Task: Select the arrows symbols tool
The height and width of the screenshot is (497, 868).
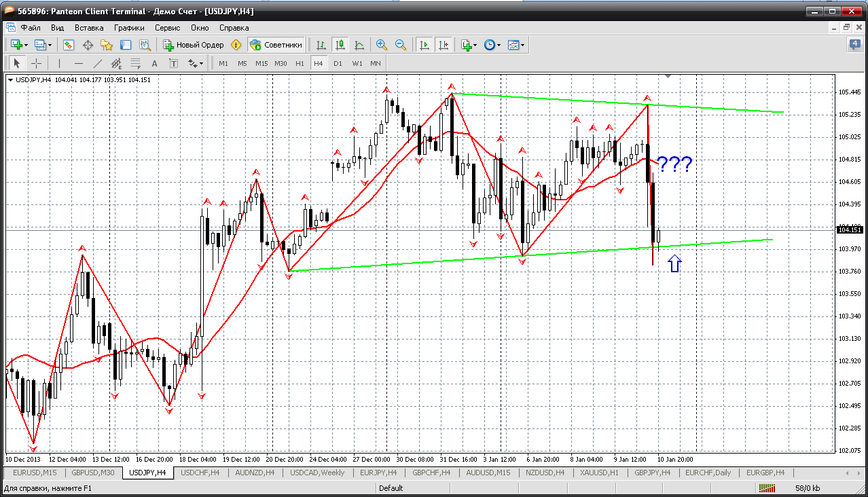Action: [192, 63]
